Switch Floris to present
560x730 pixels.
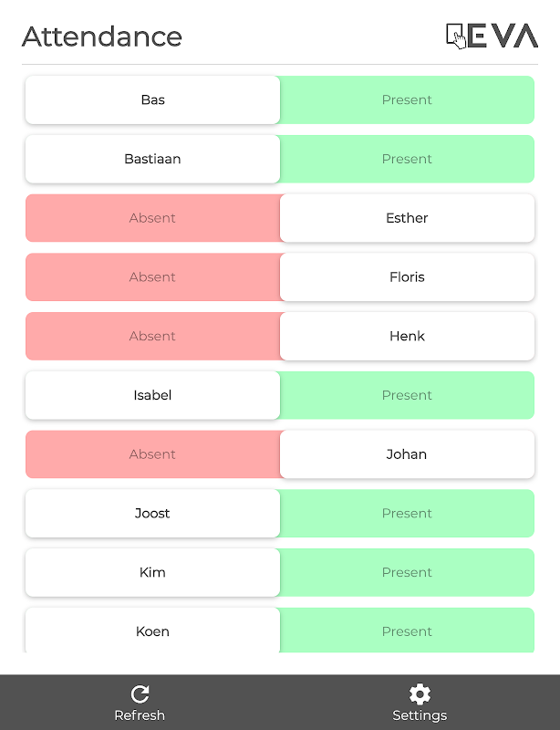tap(407, 277)
